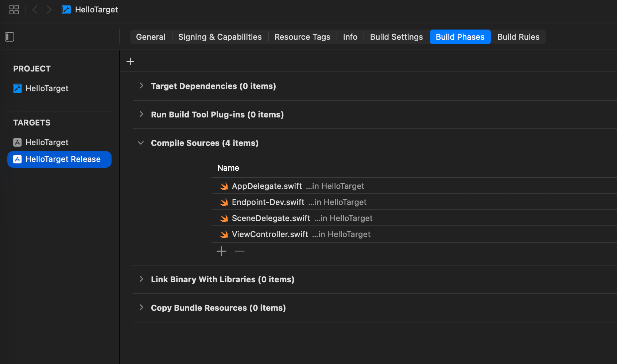
Task: Click Swift icon beside SceneDelegate.swift
Action: point(224,218)
